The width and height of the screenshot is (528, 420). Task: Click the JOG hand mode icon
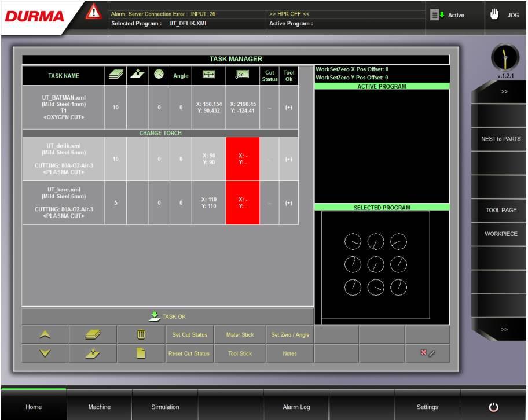(x=494, y=15)
